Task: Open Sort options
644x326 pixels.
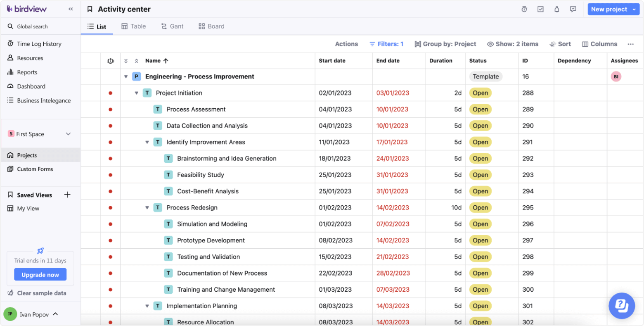Action: [x=560, y=44]
